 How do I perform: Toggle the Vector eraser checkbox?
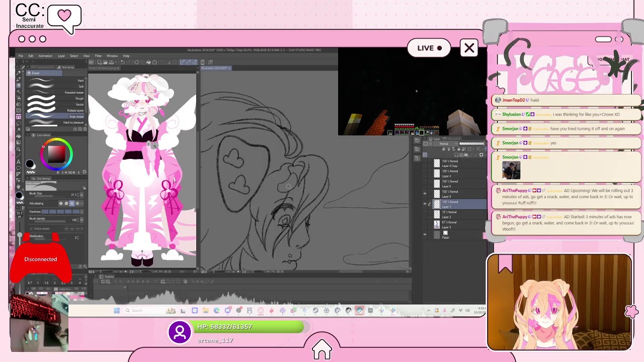pyautogui.click(x=31, y=229)
